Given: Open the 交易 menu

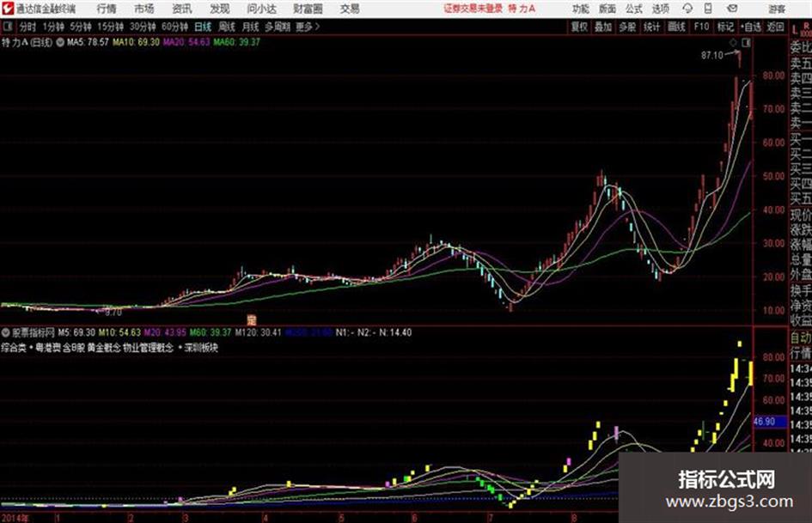Looking at the screenshot, I should [350, 9].
